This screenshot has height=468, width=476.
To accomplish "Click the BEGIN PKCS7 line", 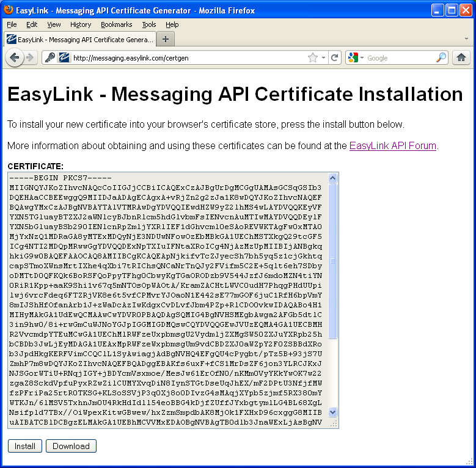I will click(60, 178).
